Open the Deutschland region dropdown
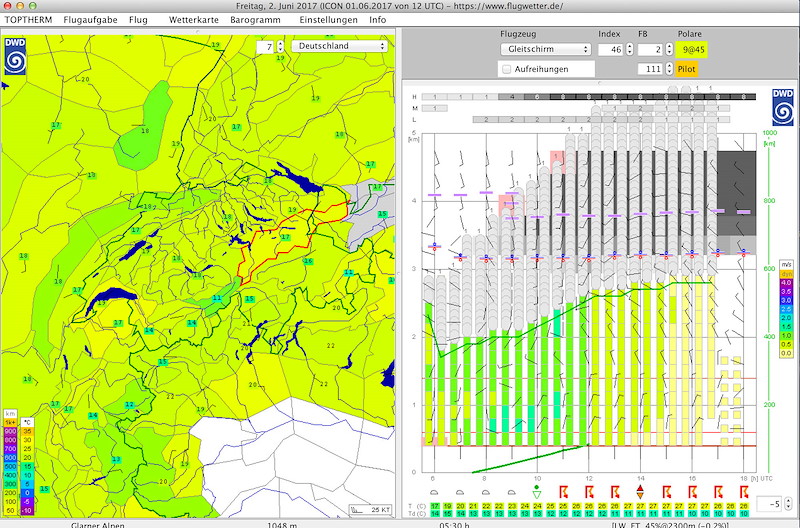Viewport: 800px width, 528px height. [x=340, y=46]
